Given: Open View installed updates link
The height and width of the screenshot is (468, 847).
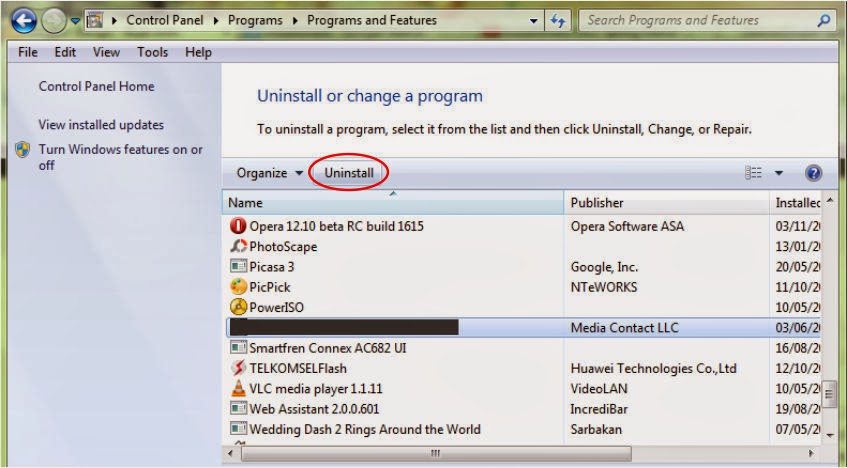Looking at the screenshot, I should pyautogui.click(x=101, y=125).
